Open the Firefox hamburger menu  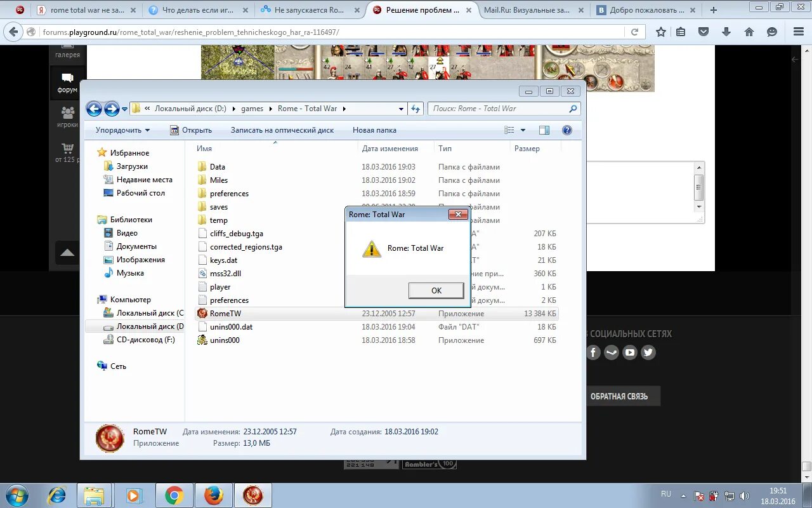[799, 32]
